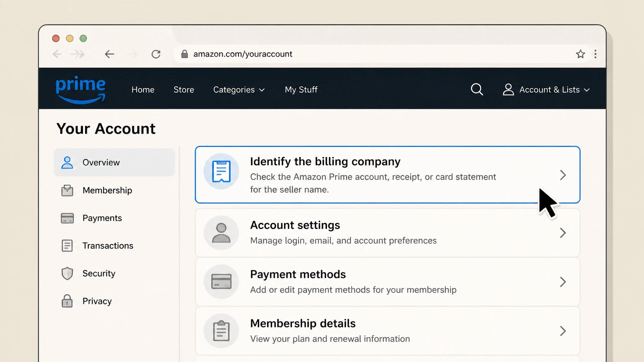Click the greyed forward arrow beside back

point(132,54)
